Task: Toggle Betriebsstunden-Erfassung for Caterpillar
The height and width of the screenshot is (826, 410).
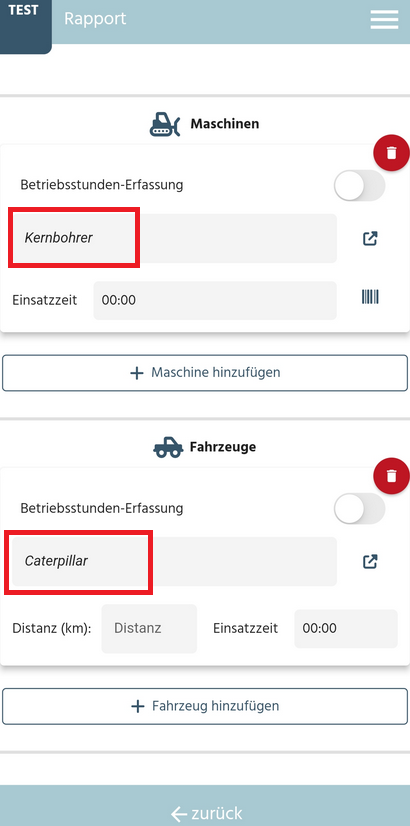Action: click(x=359, y=508)
